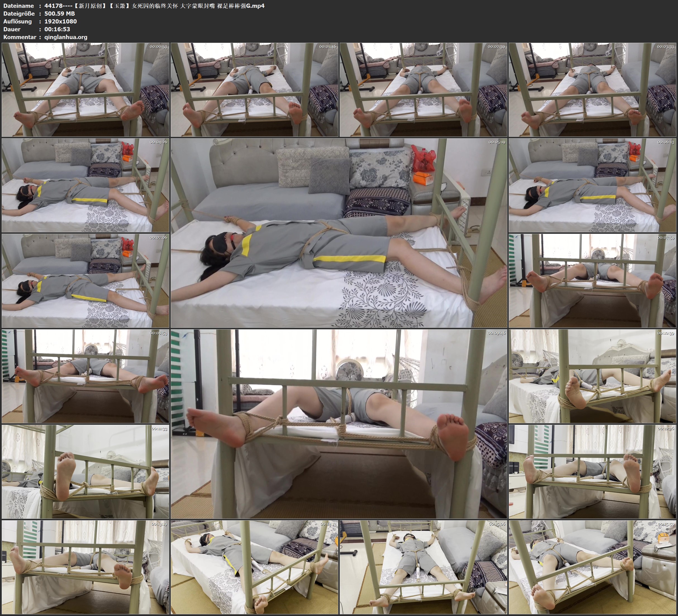678x616 pixels.
Task: Select the frame marked 00:01:46
Action: pos(254,90)
